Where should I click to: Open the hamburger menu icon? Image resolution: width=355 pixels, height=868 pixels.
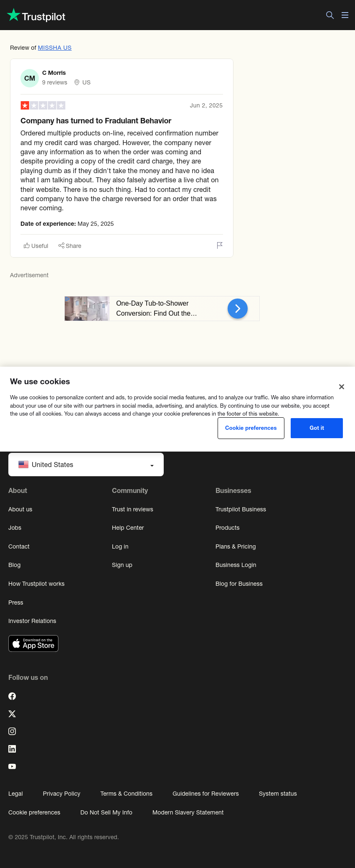pyautogui.click(x=345, y=15)
